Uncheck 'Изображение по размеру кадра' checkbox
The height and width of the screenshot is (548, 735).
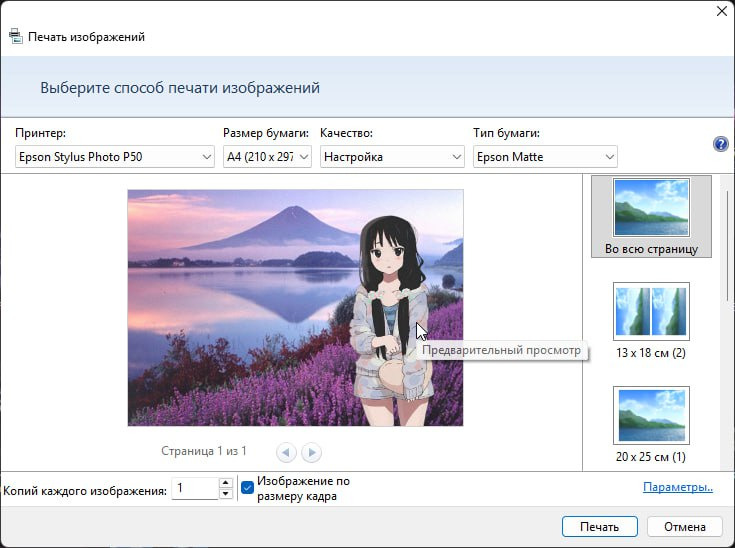click(248, 488)
